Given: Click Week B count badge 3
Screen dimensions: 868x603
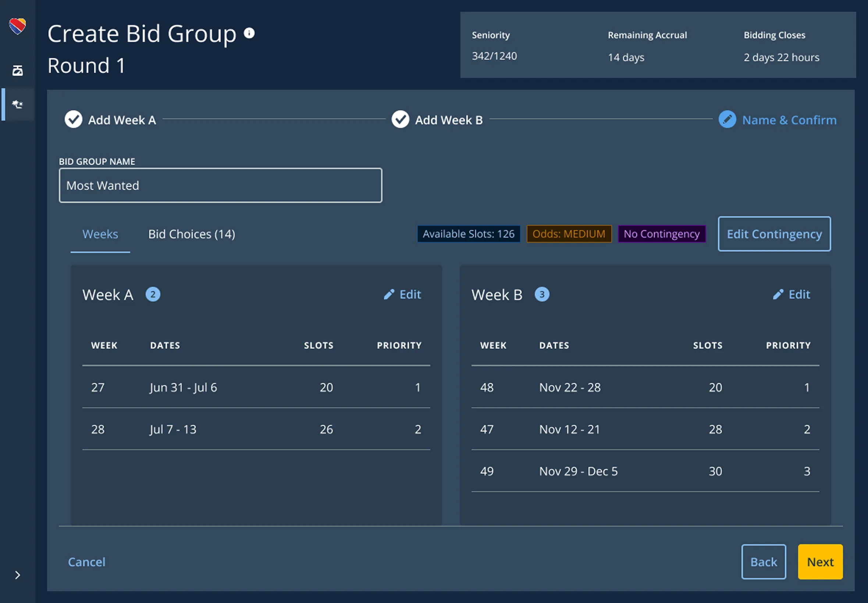Looking at the screenshot, I should coord(542,294).
